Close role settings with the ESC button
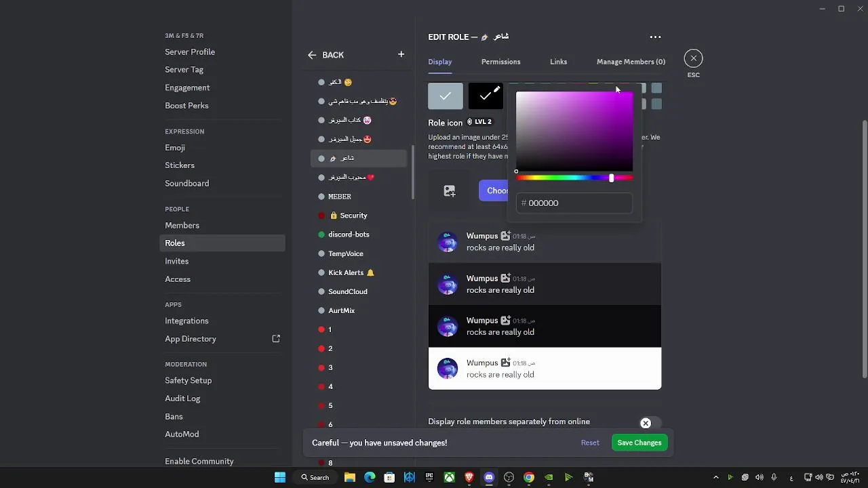This screenshot has width=868, height=488. [x=693, y=58]
